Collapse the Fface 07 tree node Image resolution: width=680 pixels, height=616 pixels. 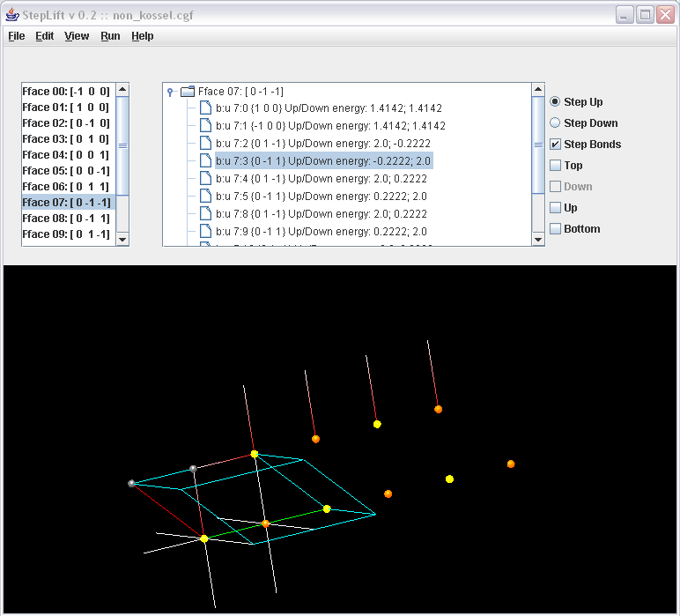pyautogui.click(x=170, y=91)
